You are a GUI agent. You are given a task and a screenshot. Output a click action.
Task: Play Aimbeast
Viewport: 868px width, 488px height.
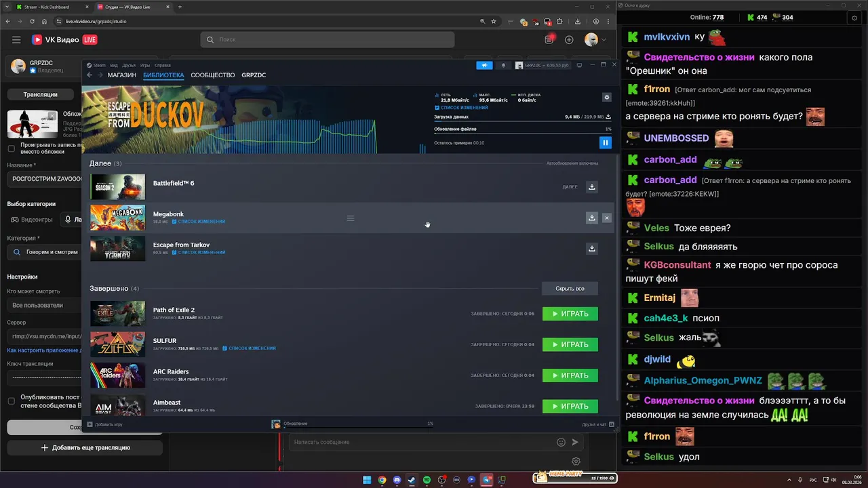coord(570,407)
